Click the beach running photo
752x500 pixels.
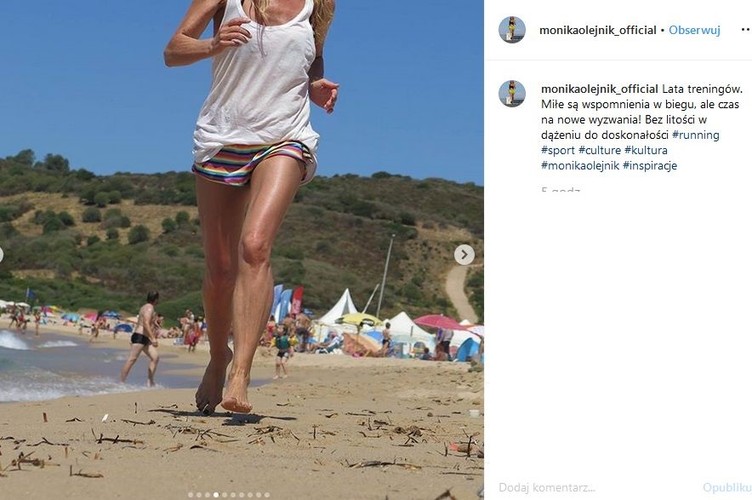point(242,250)
